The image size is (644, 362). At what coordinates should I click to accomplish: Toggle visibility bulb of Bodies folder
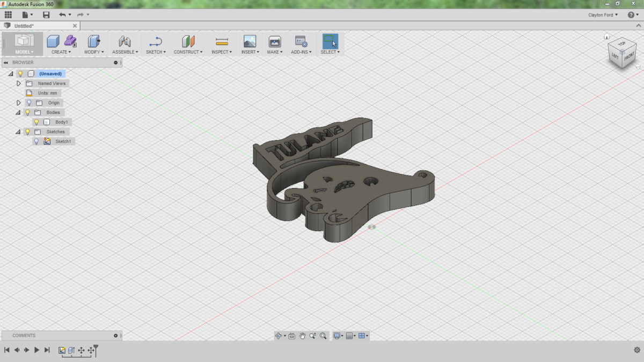tap(28, 112)
